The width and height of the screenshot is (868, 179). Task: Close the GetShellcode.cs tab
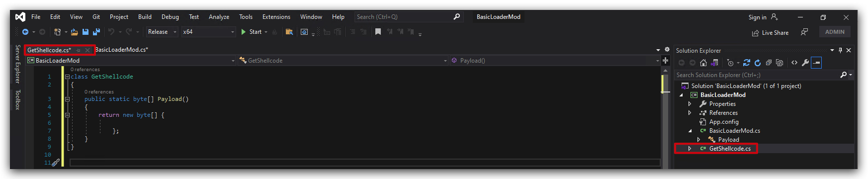click(x=87, y=50)
